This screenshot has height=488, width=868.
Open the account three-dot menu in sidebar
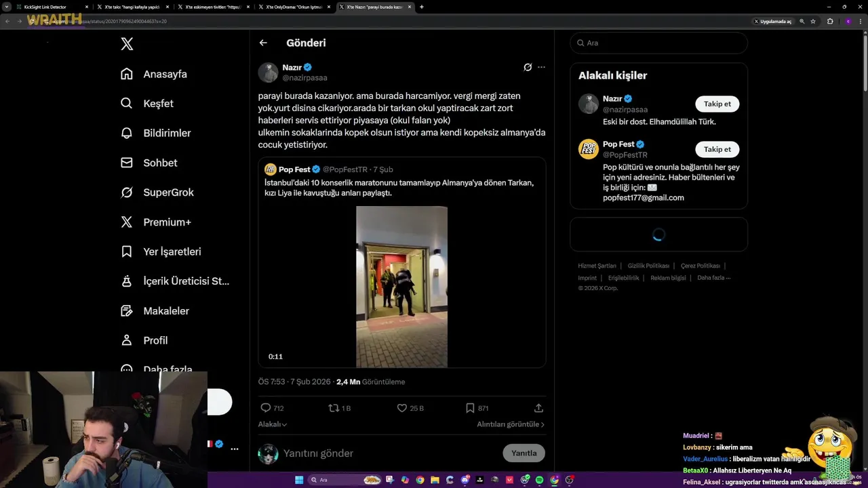235,449
